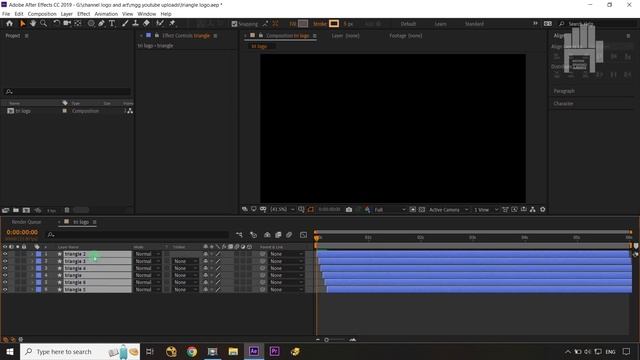
Task: Open the Layer menu
Action: click(67, 14)
